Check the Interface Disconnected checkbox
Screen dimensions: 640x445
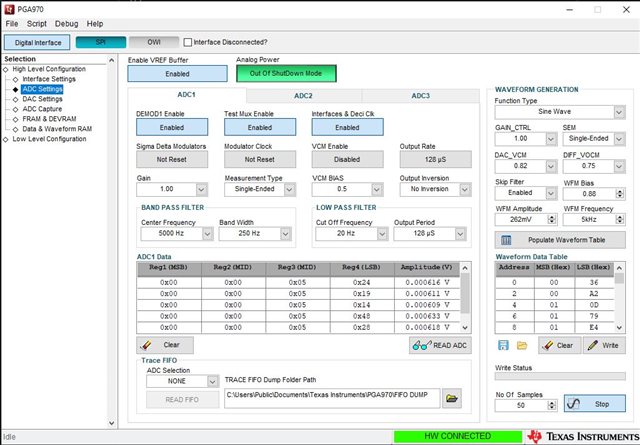188,42
